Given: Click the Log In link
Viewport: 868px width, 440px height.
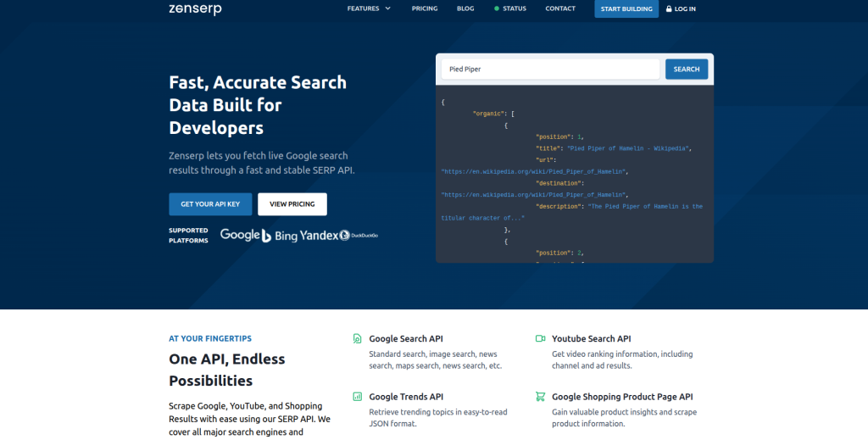Looking at the screenshot, I should click(681, 8).
